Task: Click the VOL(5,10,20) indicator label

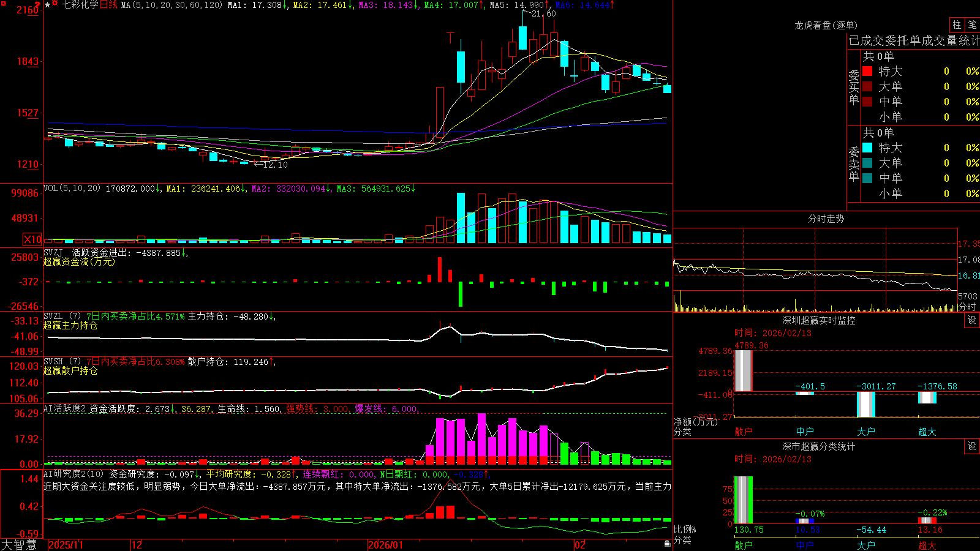Action: pos(72,189)
